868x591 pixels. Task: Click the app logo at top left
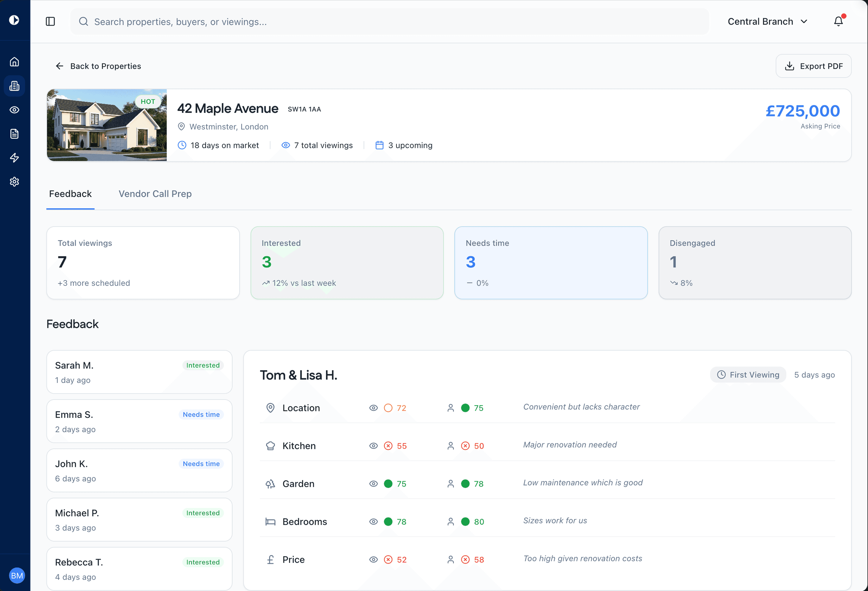(14, 20)
